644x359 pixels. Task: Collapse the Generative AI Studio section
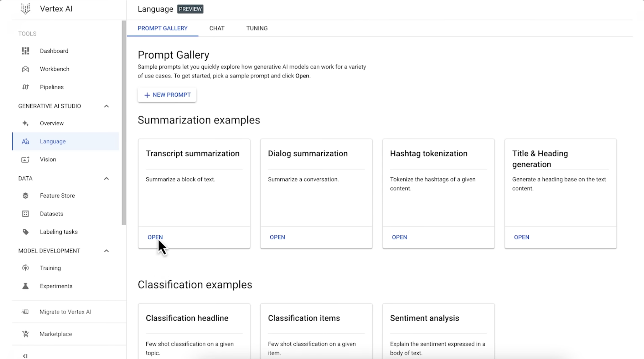pos(106,106)
